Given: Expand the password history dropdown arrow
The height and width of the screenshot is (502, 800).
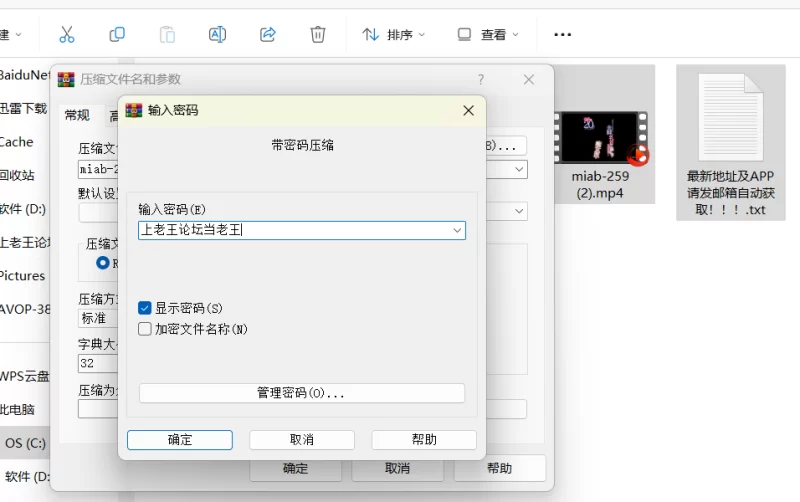Looking at the screenshot, I should [457, 231].
